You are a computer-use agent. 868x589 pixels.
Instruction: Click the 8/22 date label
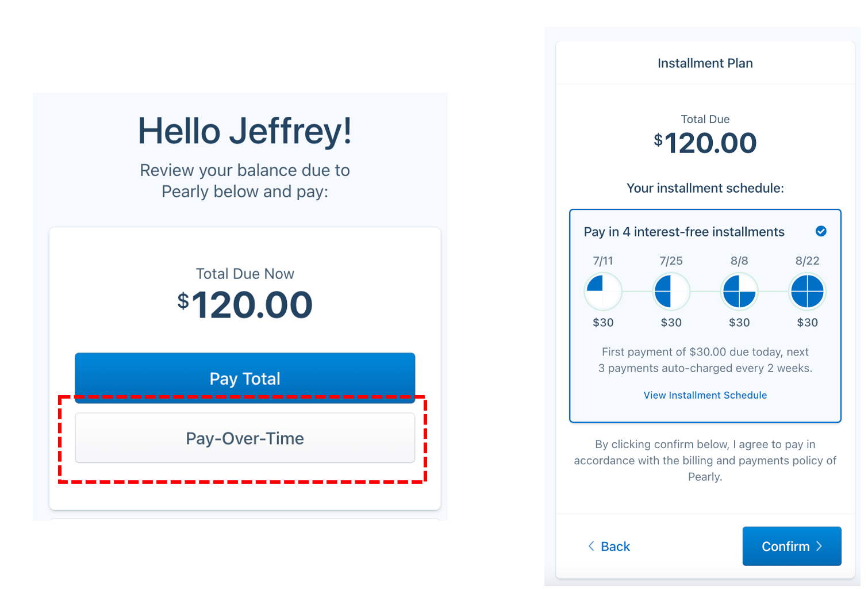[807, 261]
